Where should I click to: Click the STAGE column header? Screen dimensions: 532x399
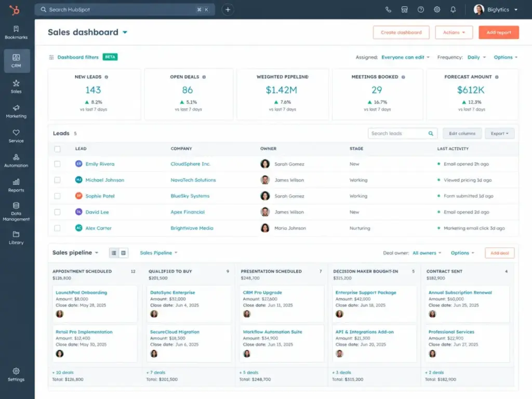tap(356, 149)
